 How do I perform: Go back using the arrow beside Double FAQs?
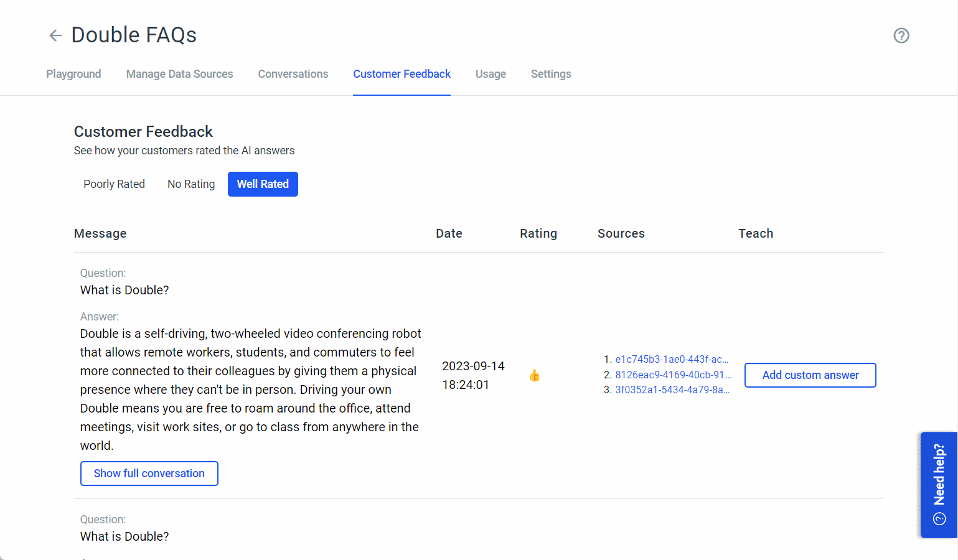(55, 35)
